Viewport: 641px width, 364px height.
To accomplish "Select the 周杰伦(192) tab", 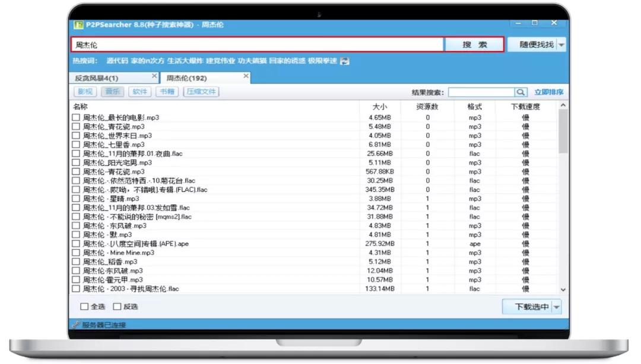I will tap(205, 78).
